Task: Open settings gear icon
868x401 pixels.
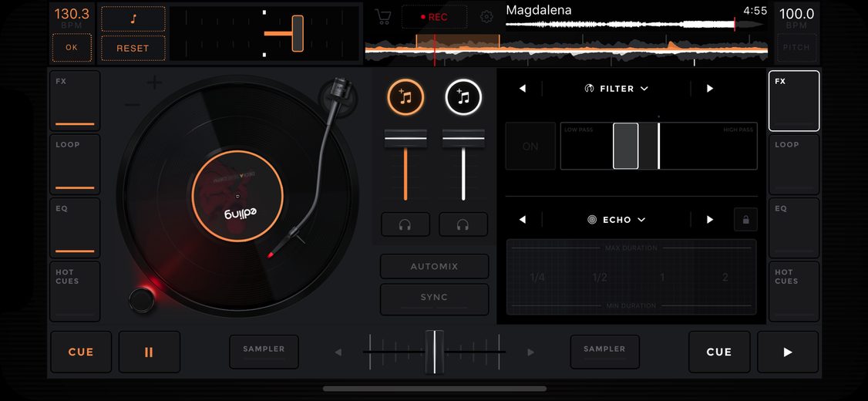Action: click(486, 17)
